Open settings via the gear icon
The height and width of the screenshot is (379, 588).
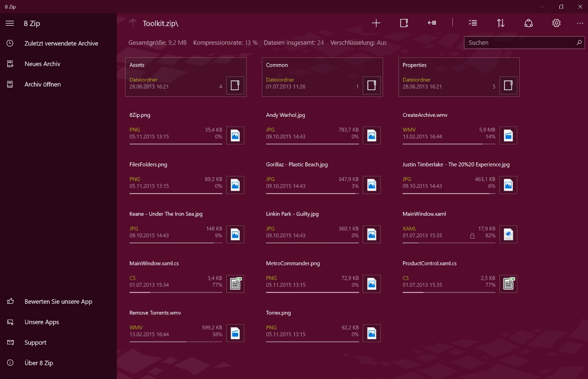(556, 23)
